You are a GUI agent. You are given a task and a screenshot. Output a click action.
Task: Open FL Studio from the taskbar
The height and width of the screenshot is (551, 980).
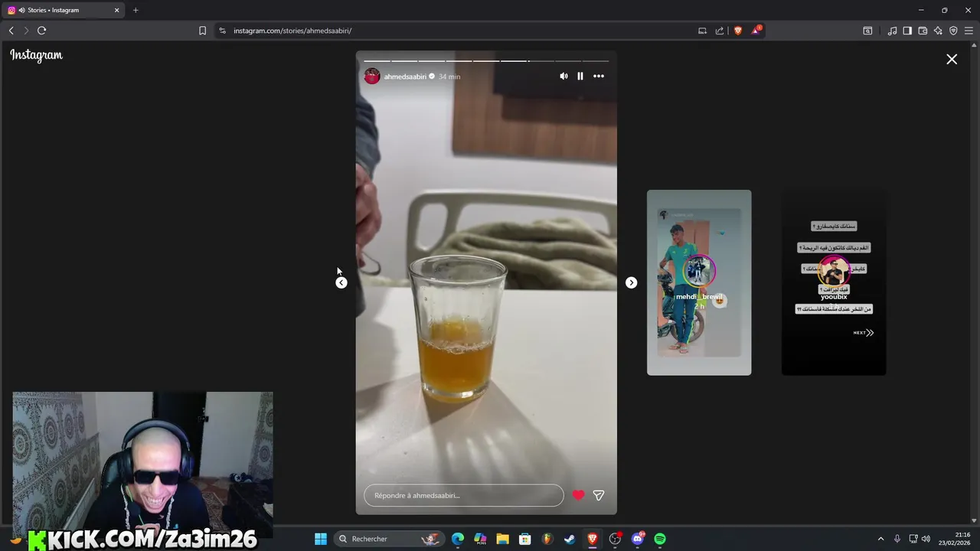tap(547, 539)
